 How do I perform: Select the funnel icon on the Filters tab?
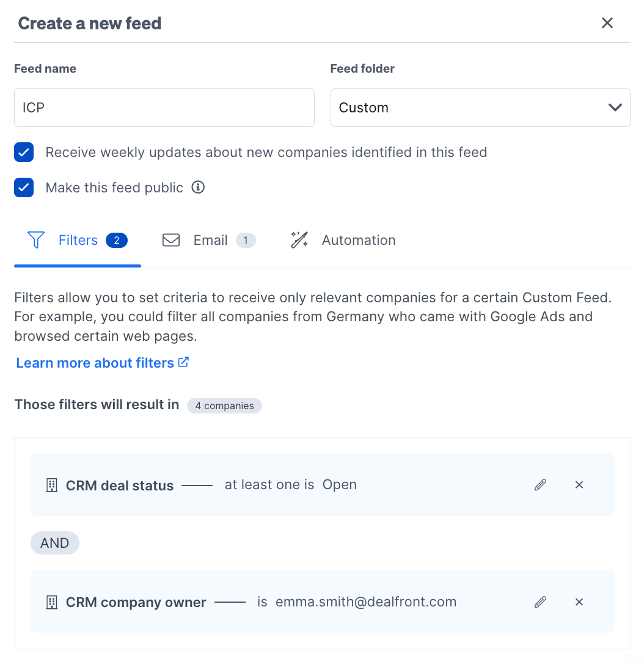(36, 240)
